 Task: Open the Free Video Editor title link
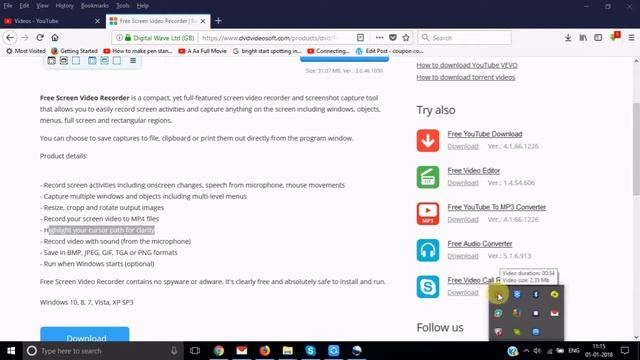tap(473, 171)
